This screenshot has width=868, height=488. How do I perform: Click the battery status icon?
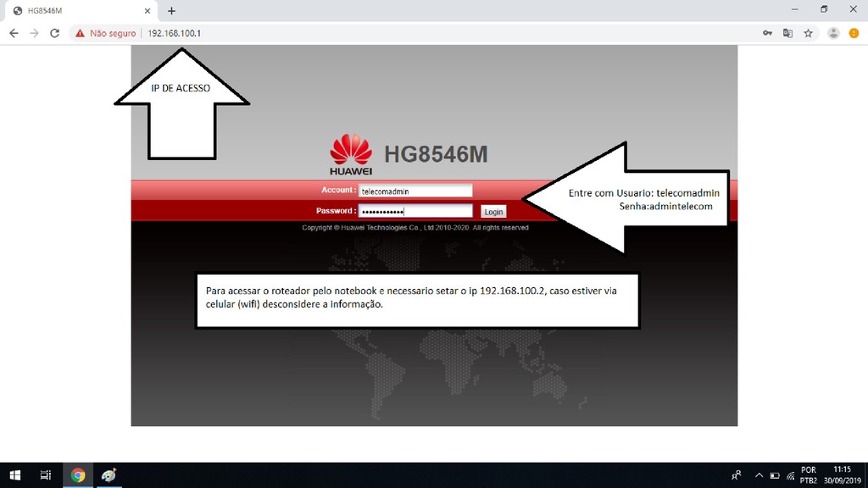pos(775,475)
